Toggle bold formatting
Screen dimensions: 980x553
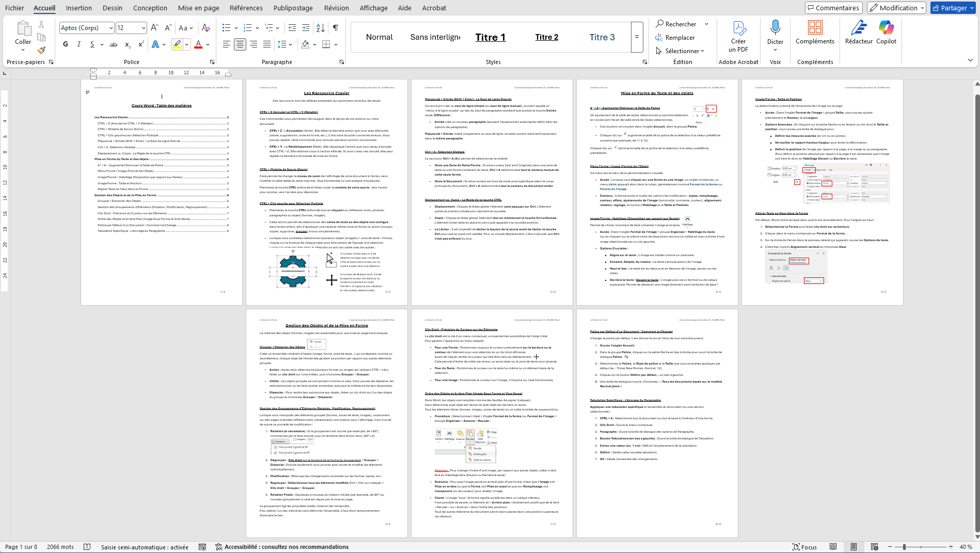tap(66, 44)
